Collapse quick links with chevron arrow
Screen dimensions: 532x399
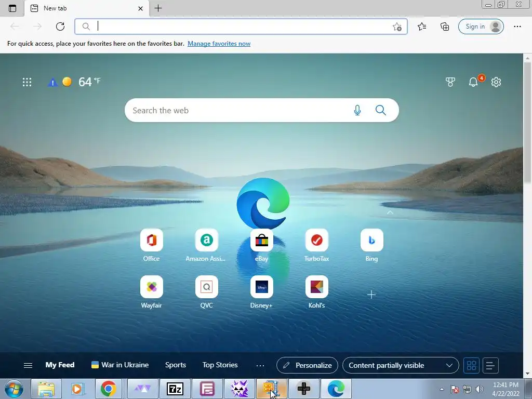390,212
